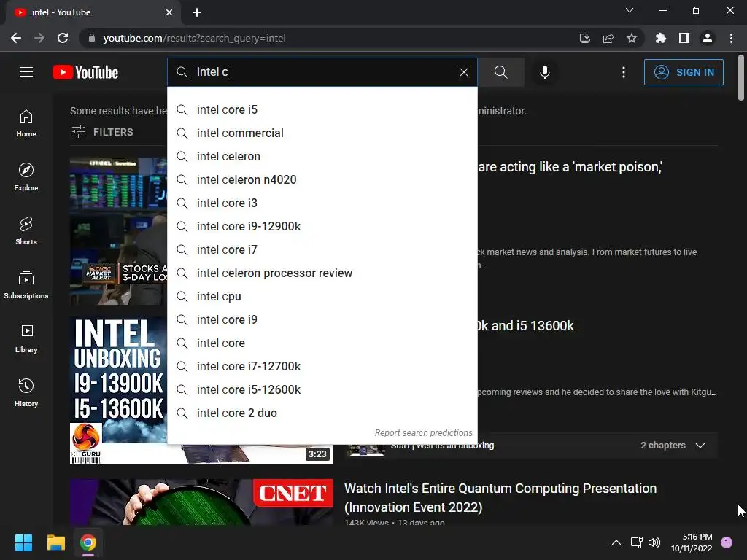The width and height of the screenshot is (747, 560).
Task: Share this page via address bar icon
Action: [x=608, y=38]
